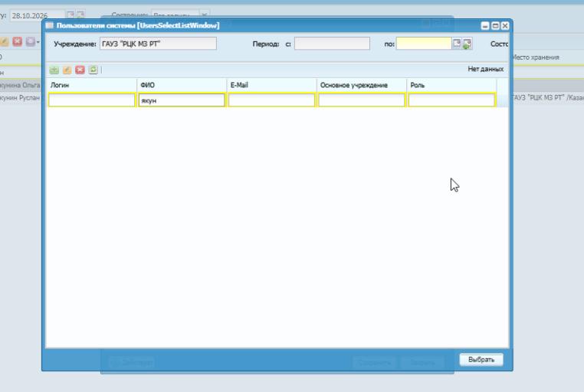Add a new user with green plus icon
584x392 pixels.
pyautogui.click(x=54, y=70)
